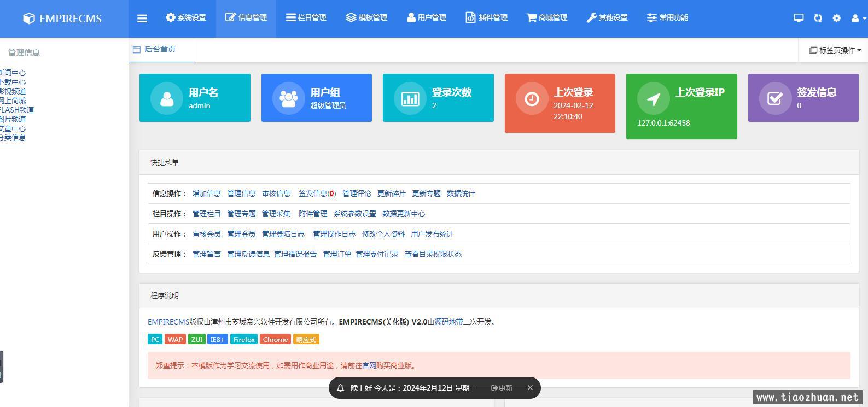Click the 管理登陆日志 link

pyautogui.click(x=283, y=234)
